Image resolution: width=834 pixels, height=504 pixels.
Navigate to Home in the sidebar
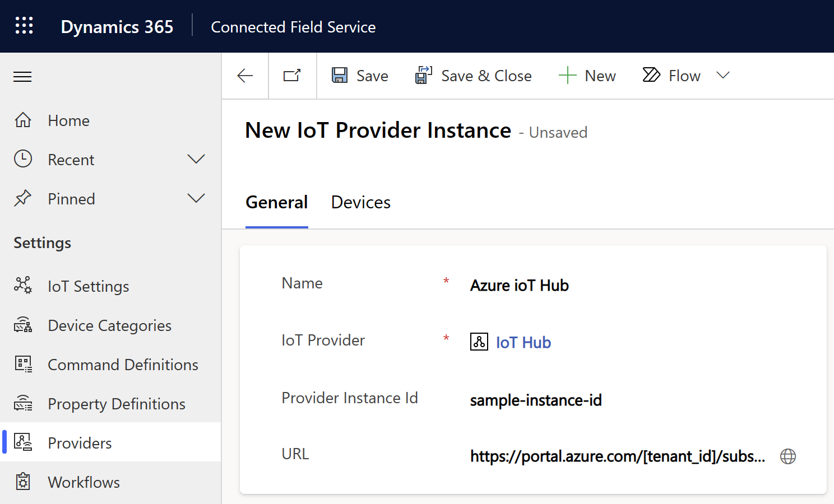pos(68,120)
